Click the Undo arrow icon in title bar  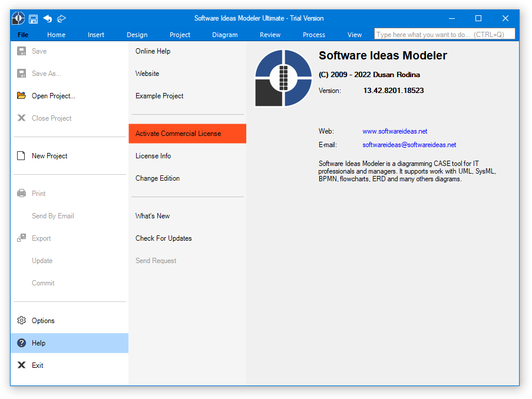point(48,19)
